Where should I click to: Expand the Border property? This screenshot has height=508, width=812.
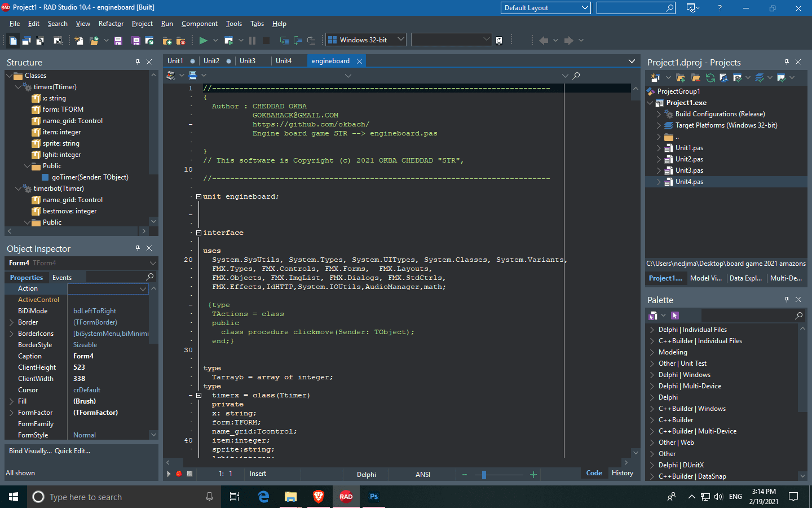click(x=11, y=322)
